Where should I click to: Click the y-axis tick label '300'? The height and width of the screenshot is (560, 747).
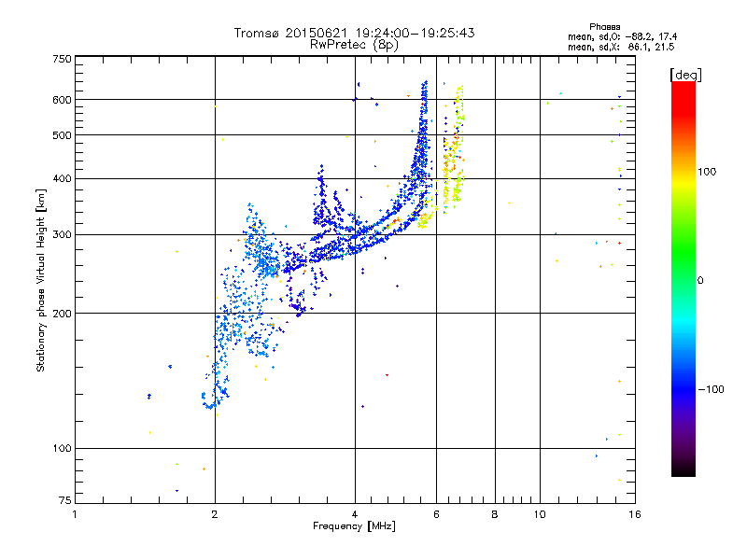click(62, 235)
